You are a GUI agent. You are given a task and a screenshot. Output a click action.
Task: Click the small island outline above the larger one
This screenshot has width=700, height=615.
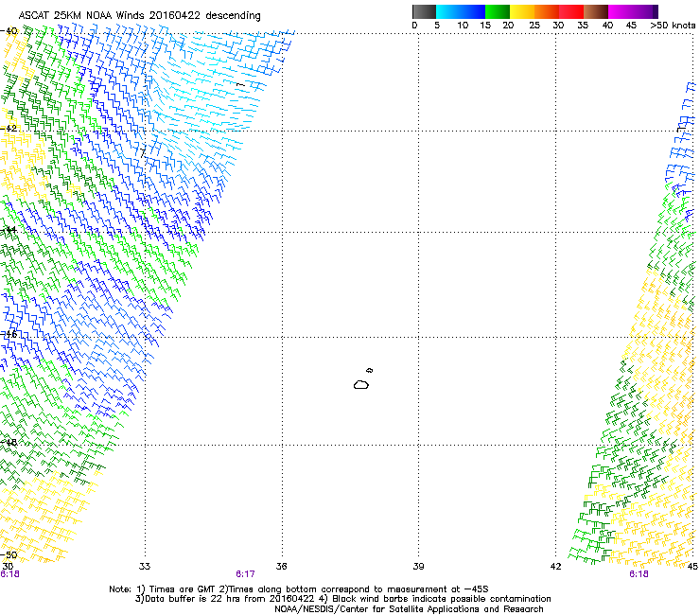tap(369, 370)
